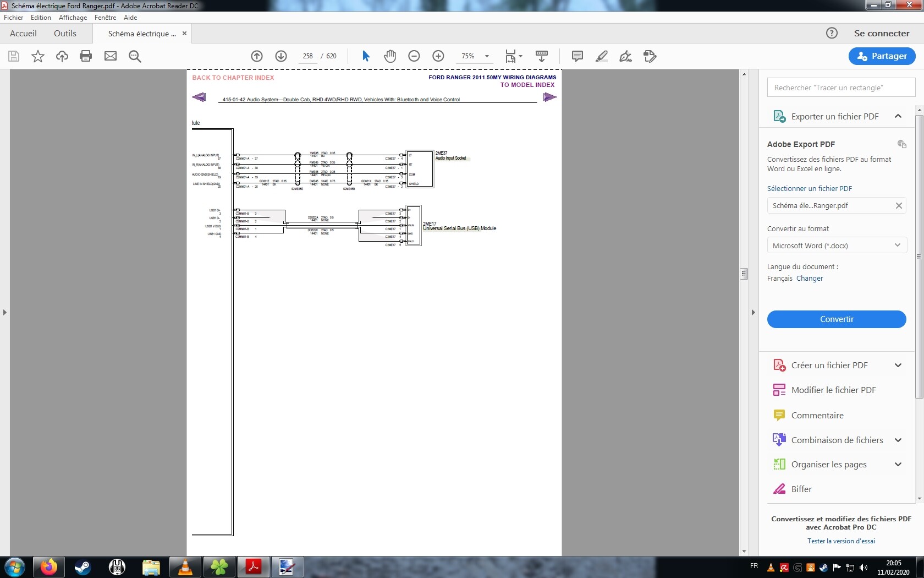The image size is (924, 578).
Task: Switch to the Outils tab
Action: click(x=65, y=33)
